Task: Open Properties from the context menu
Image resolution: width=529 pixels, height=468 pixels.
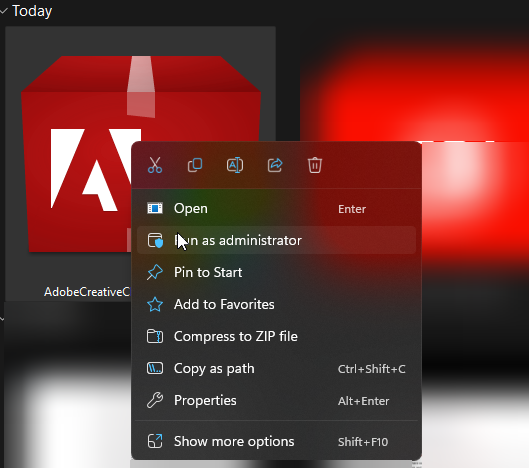Action: 276,401
